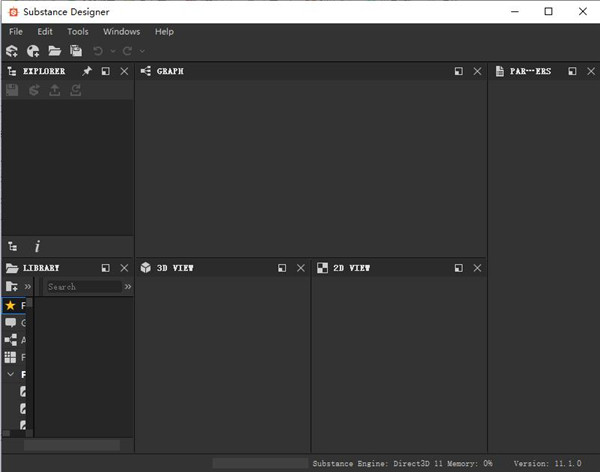
Task: Click the second toolbar icon with plus badge
Action: click(33, 51)
